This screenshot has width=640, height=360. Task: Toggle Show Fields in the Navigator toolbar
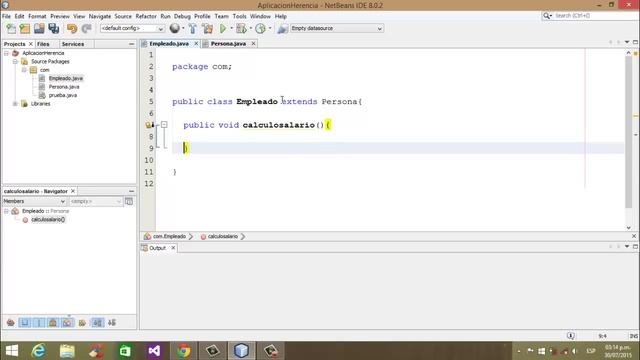click(25, 323)
